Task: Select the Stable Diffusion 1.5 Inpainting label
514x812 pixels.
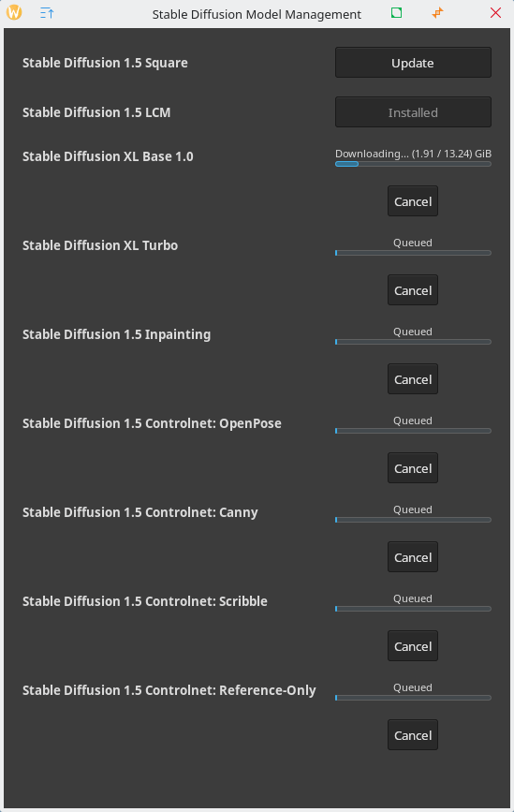Action: (116, 334)
